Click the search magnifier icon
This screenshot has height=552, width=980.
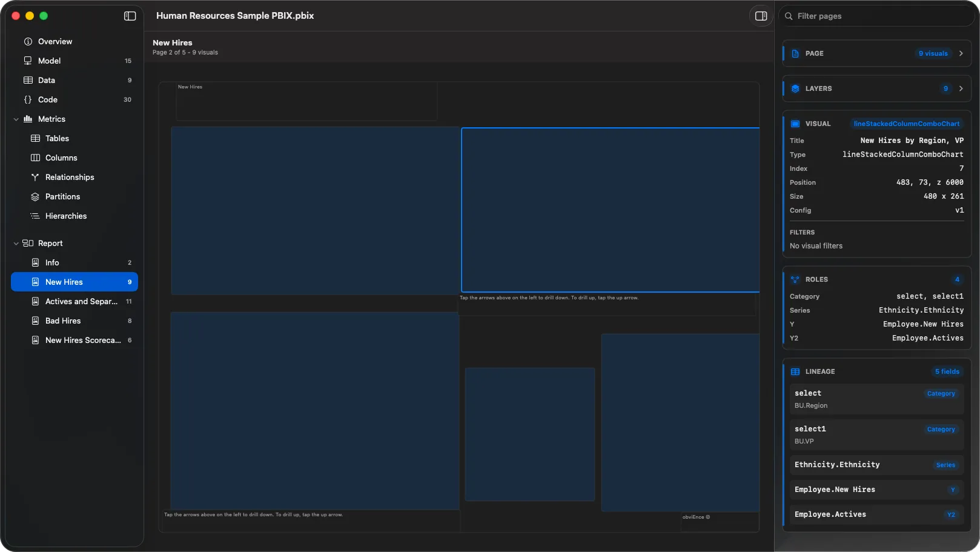point(789,16)
